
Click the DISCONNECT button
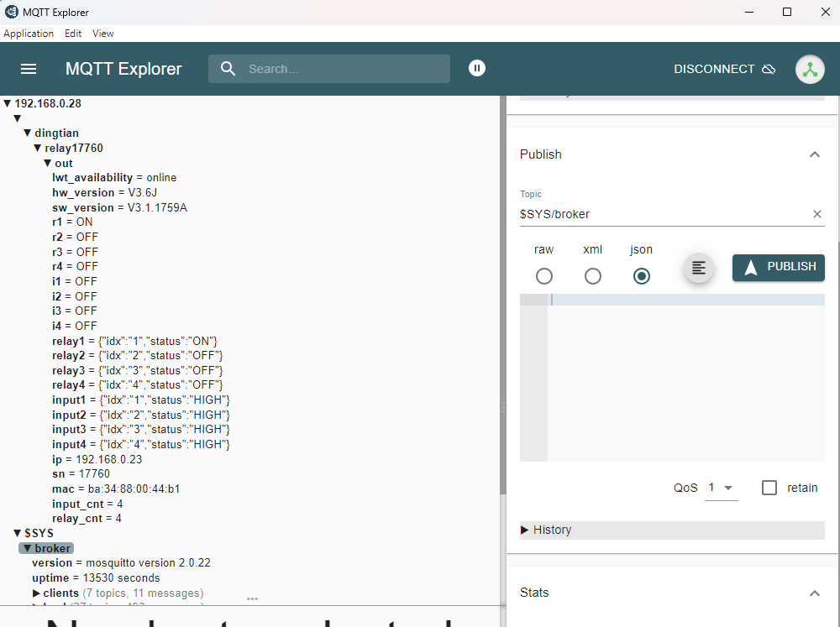pyautogui.click(x=724, y=69)
